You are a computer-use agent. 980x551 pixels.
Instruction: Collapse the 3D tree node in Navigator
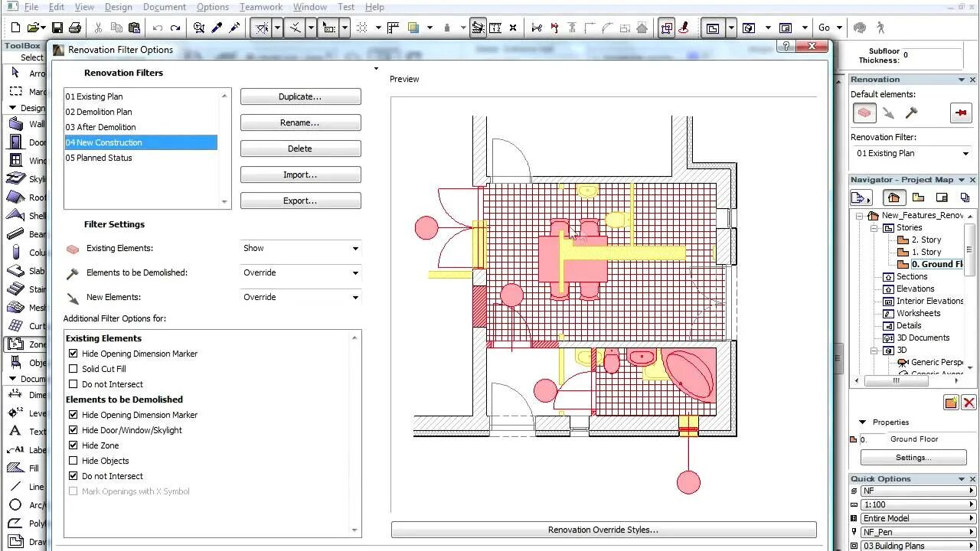pyautogui.click(x=874, y=350)
